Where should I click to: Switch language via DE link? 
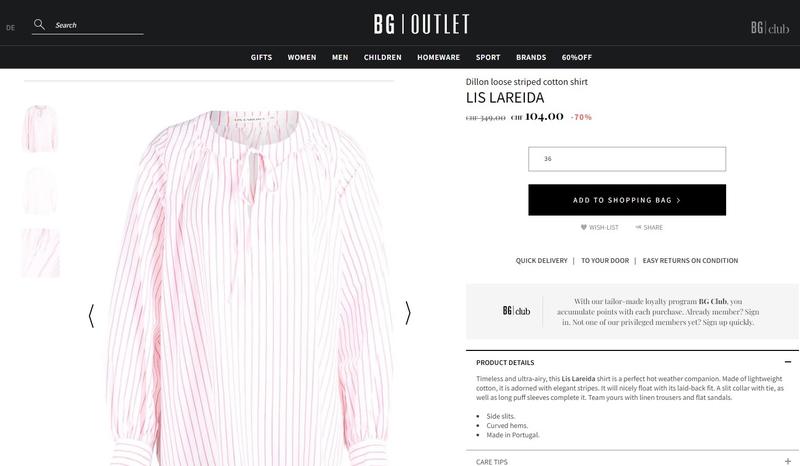(x=10, y=28)
